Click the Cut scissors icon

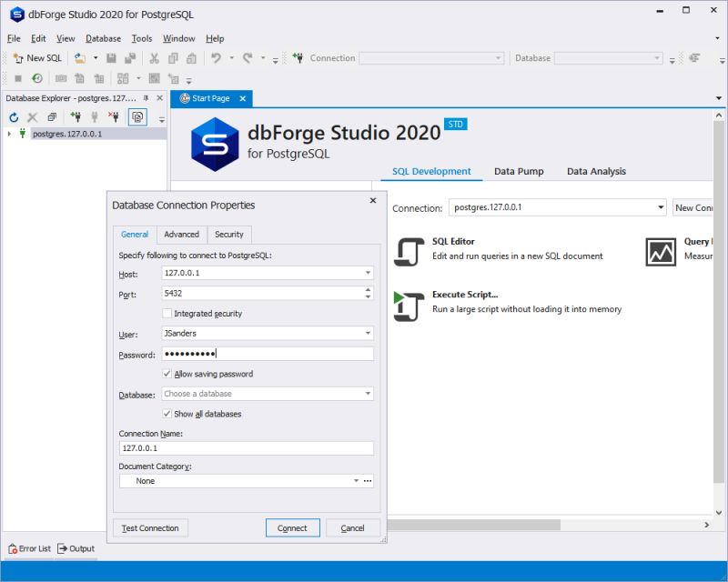(x=154, y=58)
